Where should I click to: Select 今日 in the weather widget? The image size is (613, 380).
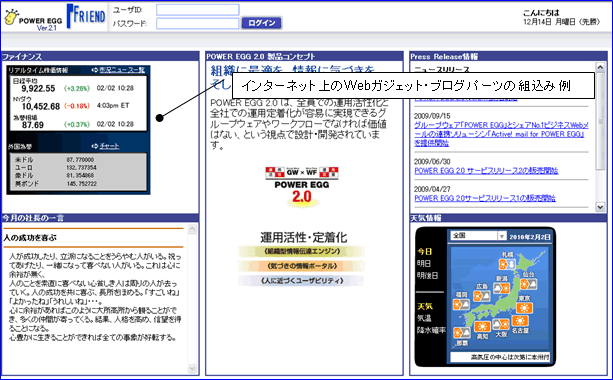coord(425,251)
